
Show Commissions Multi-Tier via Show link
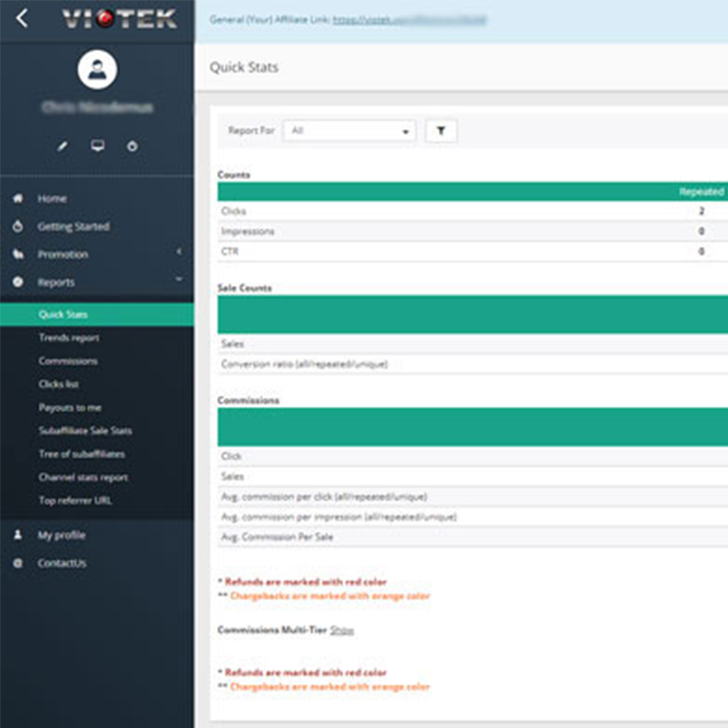click(341, 630)
